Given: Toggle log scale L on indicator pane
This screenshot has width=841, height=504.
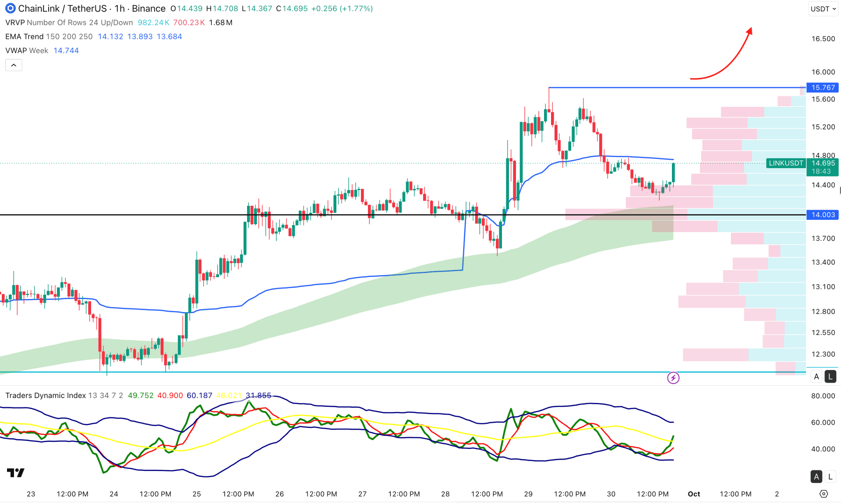Looking at the screenshot, I should click(x=830, y=477).
